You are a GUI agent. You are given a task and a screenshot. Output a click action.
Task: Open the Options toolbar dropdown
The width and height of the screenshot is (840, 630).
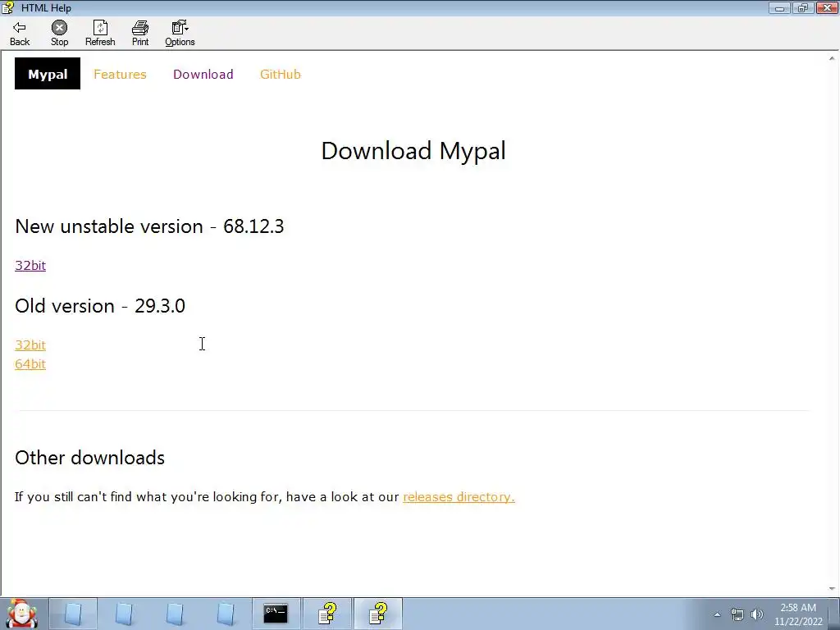click(180, 33)
